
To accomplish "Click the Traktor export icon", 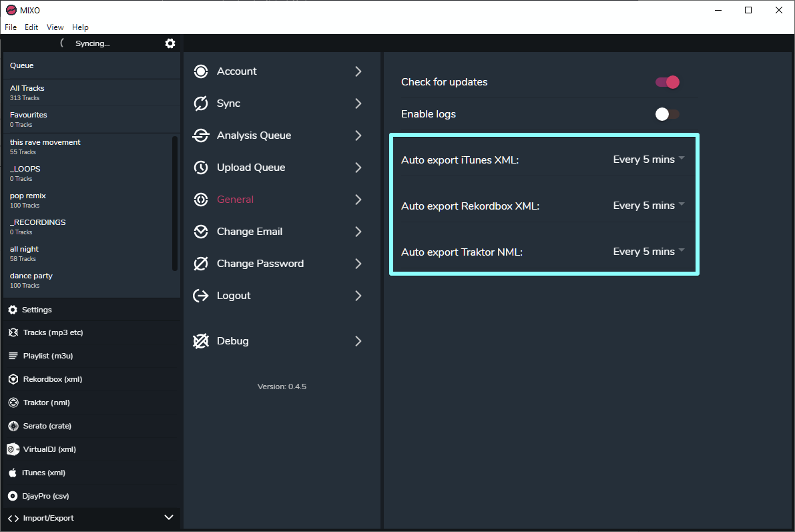I will point(14,403).
